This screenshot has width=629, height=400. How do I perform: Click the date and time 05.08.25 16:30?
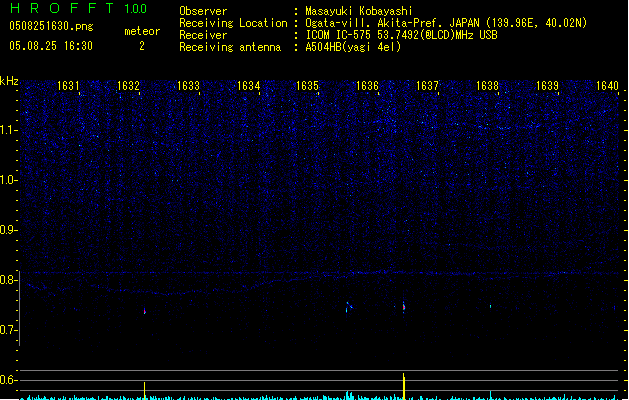click(51, 46)
